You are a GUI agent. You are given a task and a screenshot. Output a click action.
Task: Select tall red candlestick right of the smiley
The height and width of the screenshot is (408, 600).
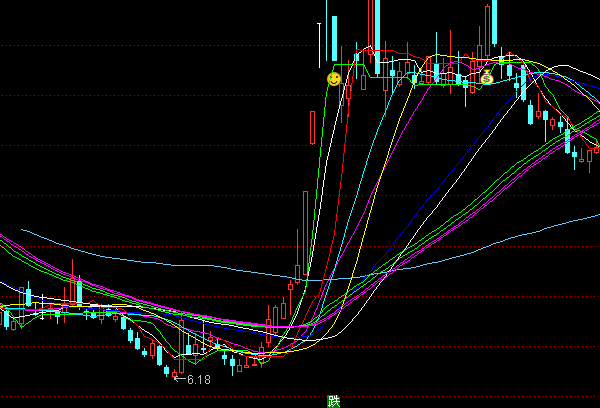(x=371, y=25)
